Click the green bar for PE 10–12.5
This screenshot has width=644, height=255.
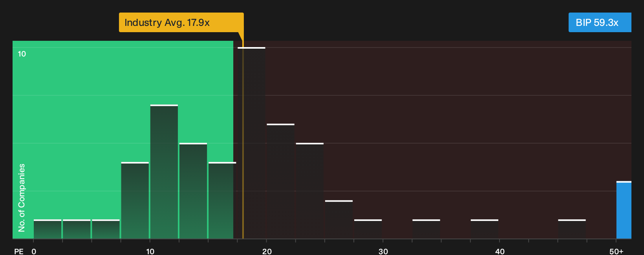164,171
